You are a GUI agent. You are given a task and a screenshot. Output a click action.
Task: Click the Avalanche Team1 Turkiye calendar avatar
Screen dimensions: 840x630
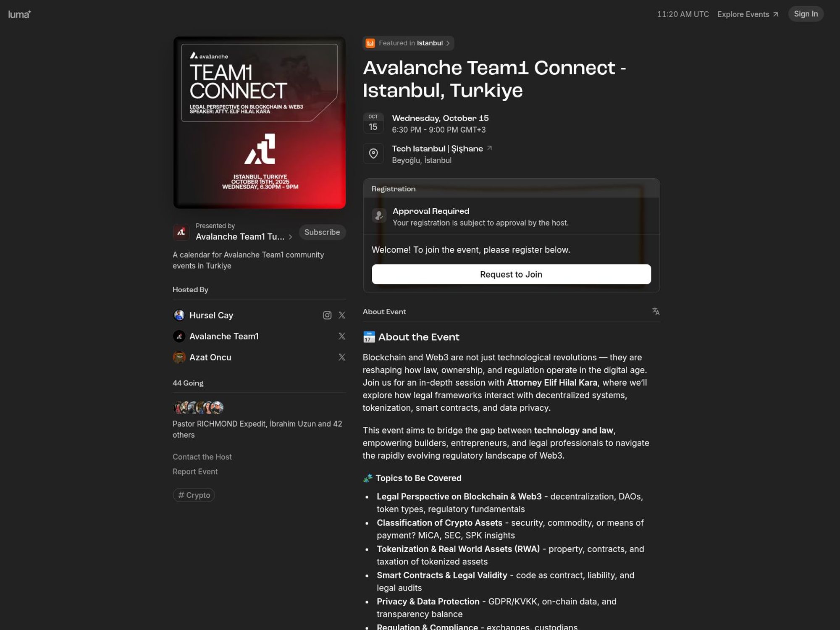point(181,232)
